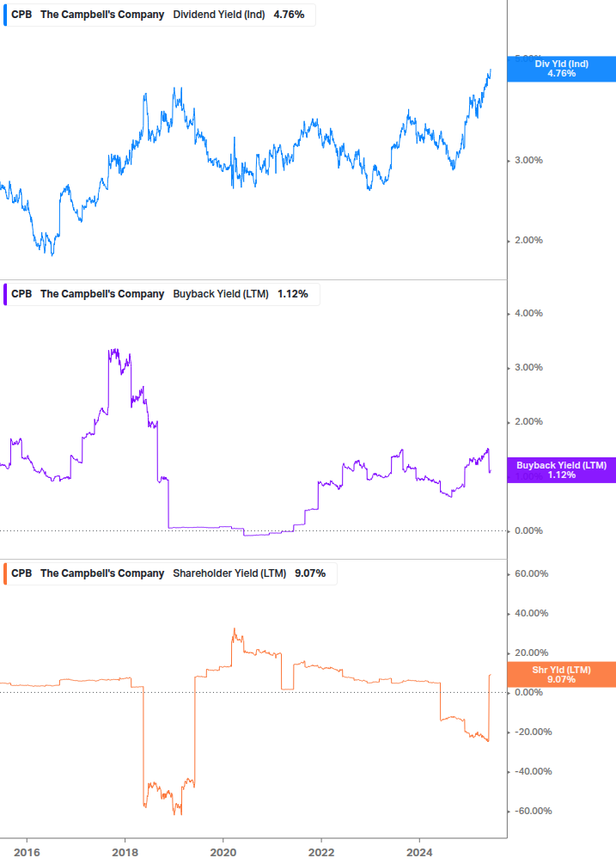Click the orange Shr Yld 9.07% axis tag
Viewport: 616px width, 864px height.
pos(562,675)
